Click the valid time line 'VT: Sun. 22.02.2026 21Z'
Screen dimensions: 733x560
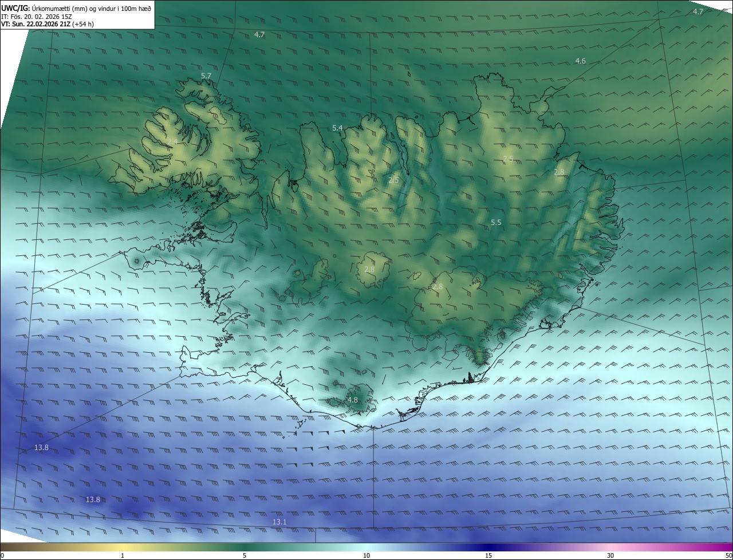[x=36, y=24]
